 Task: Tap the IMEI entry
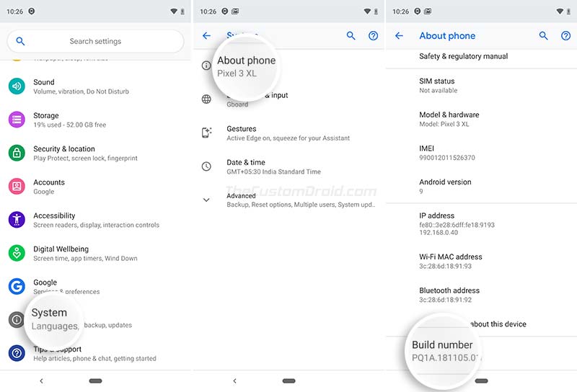click(x=481, y=153)
